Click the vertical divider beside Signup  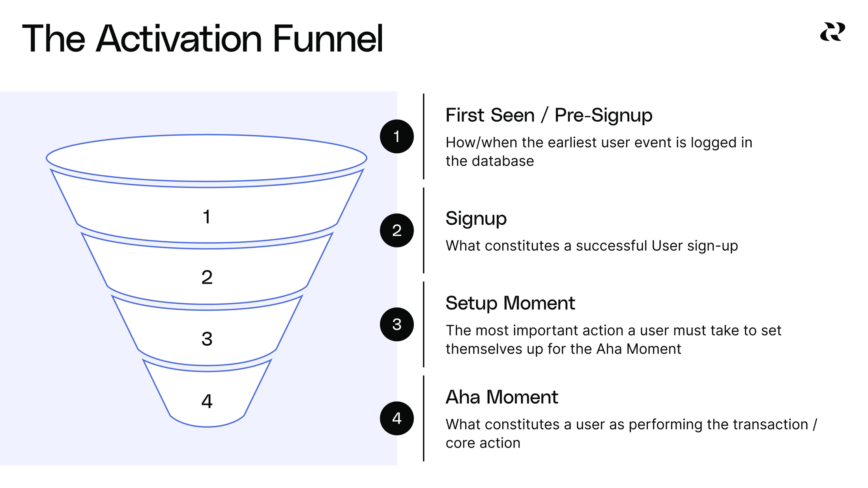click(424, 231)
